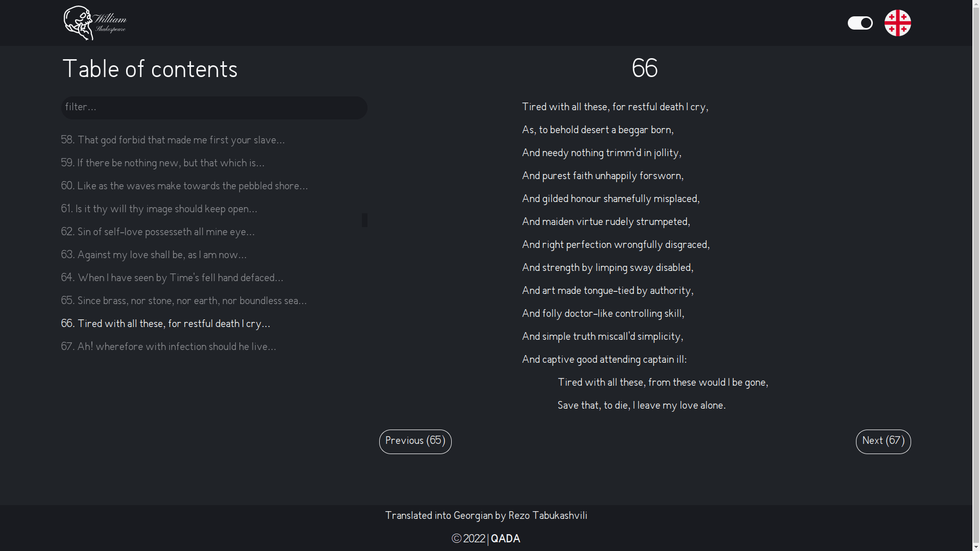The image size is (980, 551).
Task: Click the sonnet title '66' heading
Action: pyautogui.click(x=644, y=68)
